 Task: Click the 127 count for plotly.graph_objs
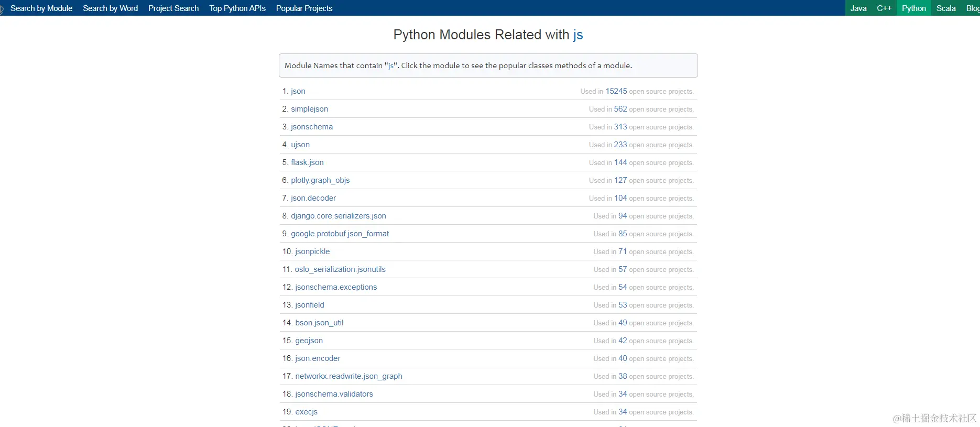click(620, 180)
